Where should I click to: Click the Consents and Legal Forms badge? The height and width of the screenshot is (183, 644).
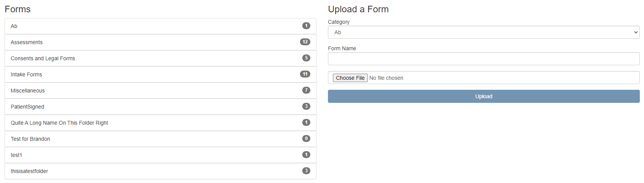click(x=306, y=58)
